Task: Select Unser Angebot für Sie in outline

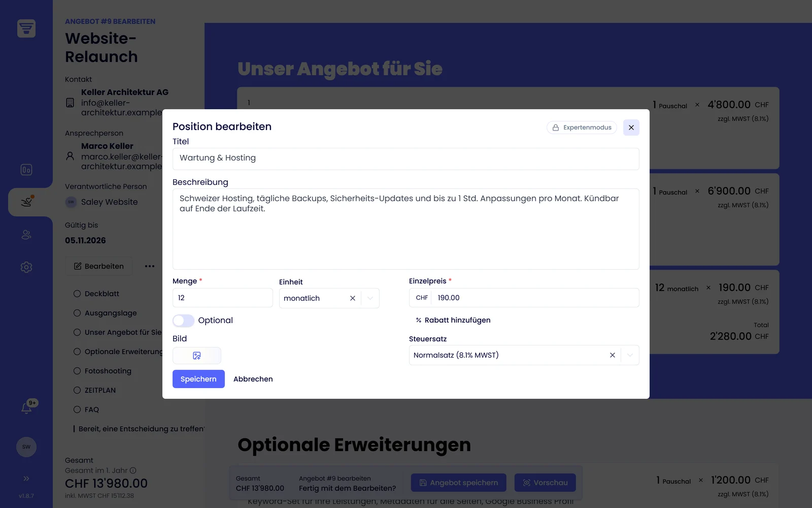Action: [118, 332]
